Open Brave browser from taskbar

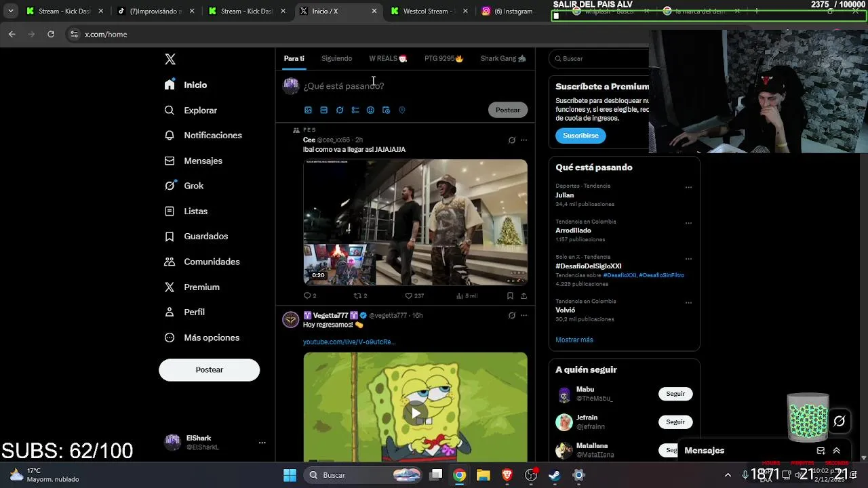tap(507, 475)
